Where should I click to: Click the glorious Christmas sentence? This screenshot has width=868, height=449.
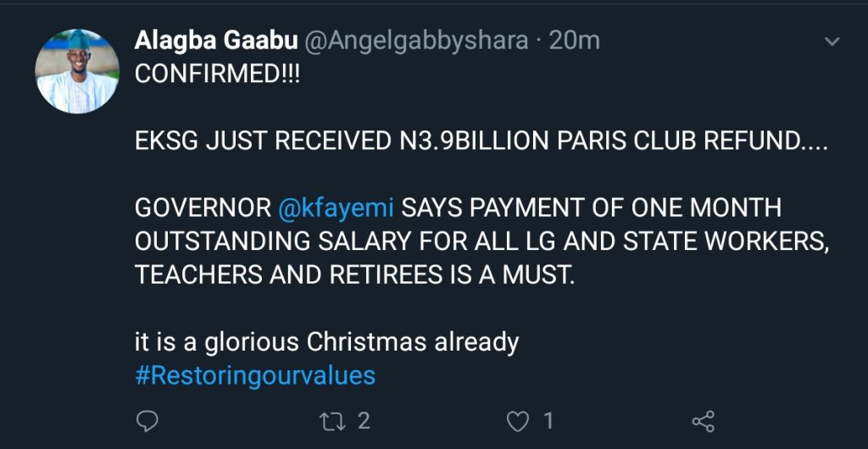(326, 342)
